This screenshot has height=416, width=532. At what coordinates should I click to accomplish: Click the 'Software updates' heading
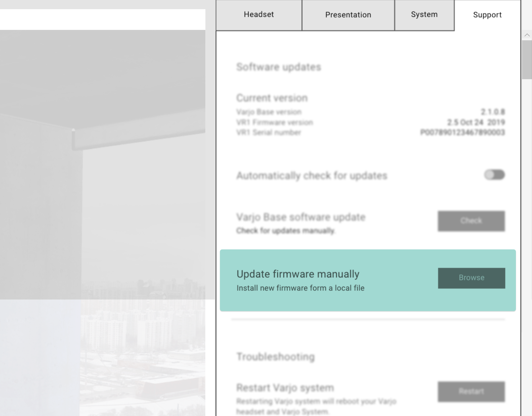pyautogui.click(x=278, y=67)
